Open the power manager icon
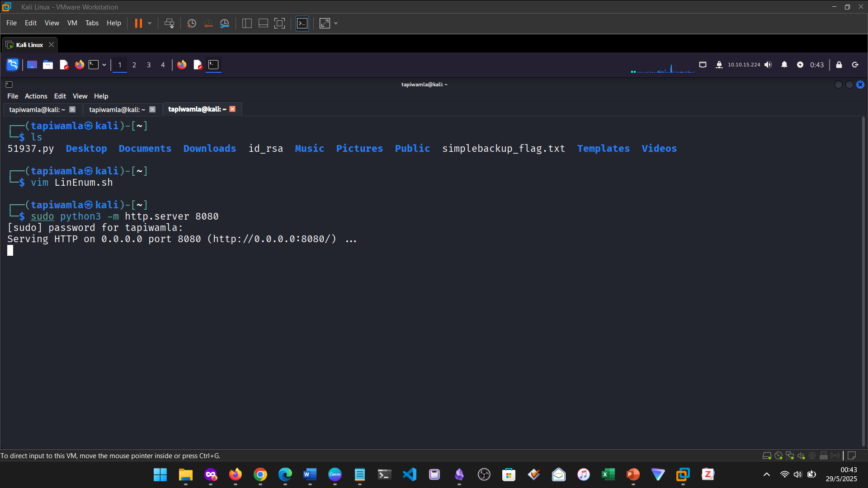The image size is (868, 488). tap(800, 65)
